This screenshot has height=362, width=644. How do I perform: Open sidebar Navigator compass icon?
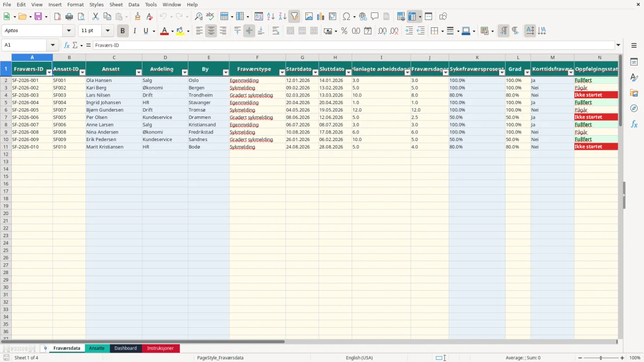(x=634, y=109)
